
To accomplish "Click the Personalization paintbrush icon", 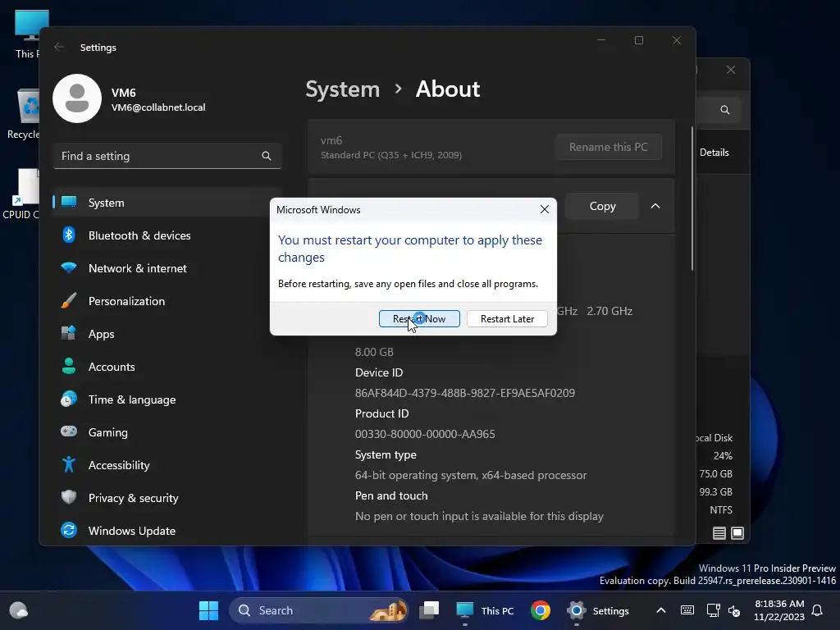I will click(69, 300).
